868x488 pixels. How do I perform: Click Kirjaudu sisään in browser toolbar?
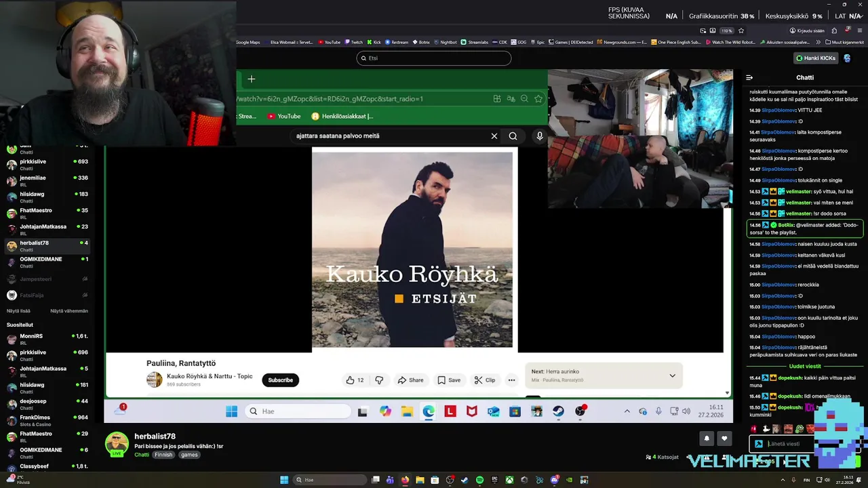(x=806, y=30)
